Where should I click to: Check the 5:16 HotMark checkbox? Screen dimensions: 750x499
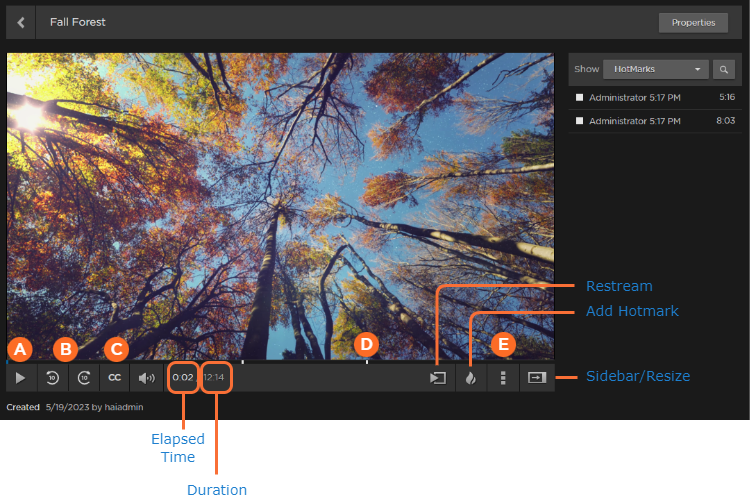pyautogui.click(x=579, y=98)
